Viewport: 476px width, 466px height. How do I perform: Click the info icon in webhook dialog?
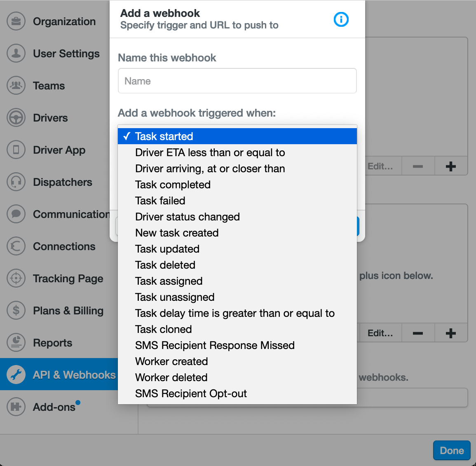pos(341,20)
